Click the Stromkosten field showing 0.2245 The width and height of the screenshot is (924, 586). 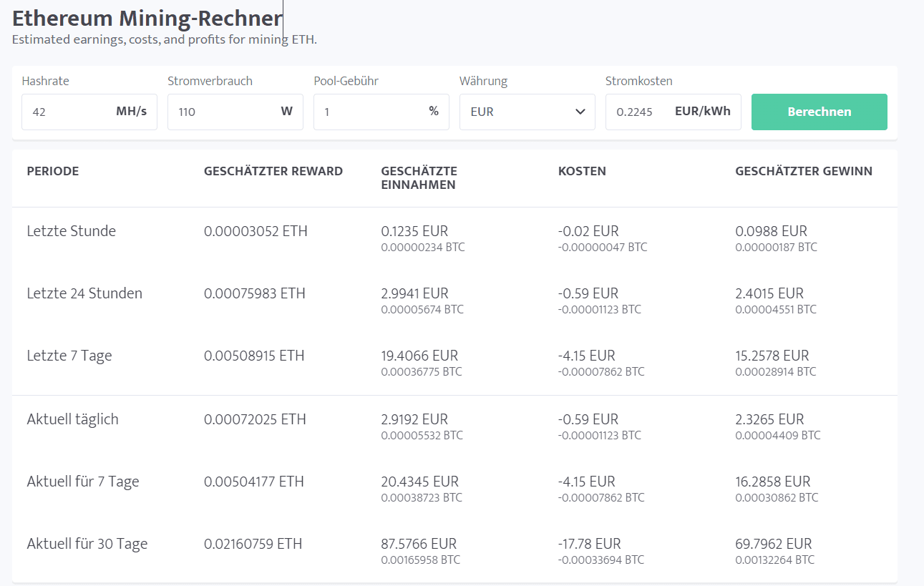click(x=673, y=112)
